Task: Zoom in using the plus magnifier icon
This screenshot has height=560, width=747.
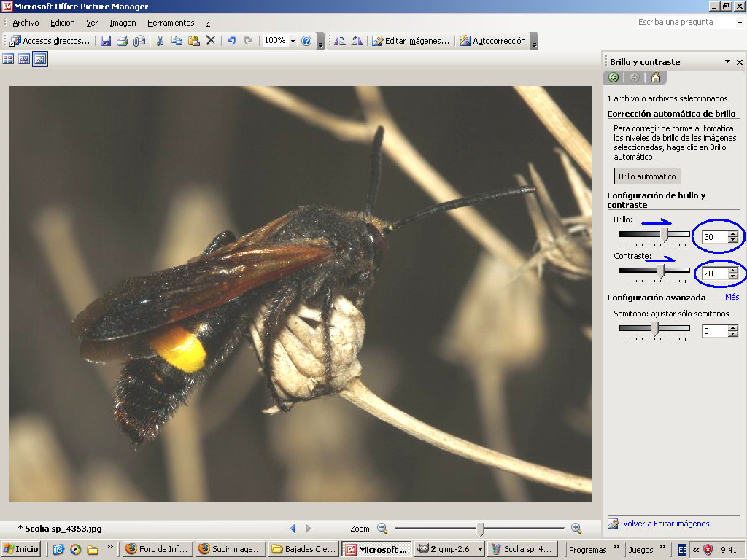Action: (576, 528)
